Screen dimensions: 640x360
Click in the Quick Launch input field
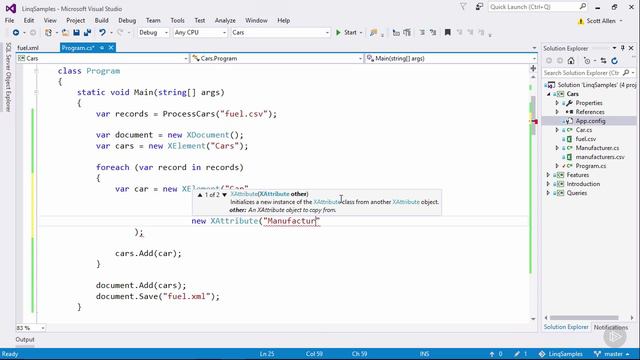[533, 7]
